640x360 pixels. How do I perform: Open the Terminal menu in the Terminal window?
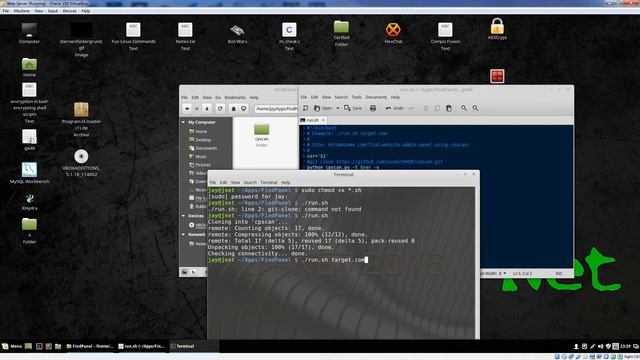point(269,182)
